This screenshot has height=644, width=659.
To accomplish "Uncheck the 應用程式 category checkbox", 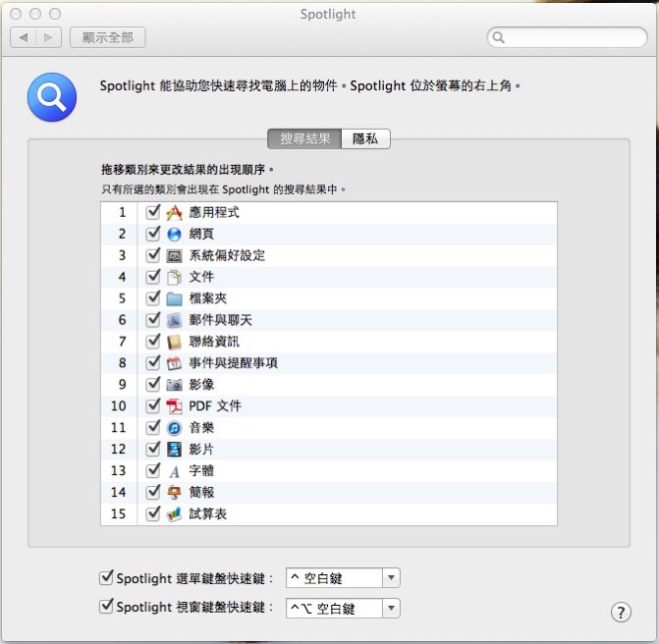I will tap(153, 212).
